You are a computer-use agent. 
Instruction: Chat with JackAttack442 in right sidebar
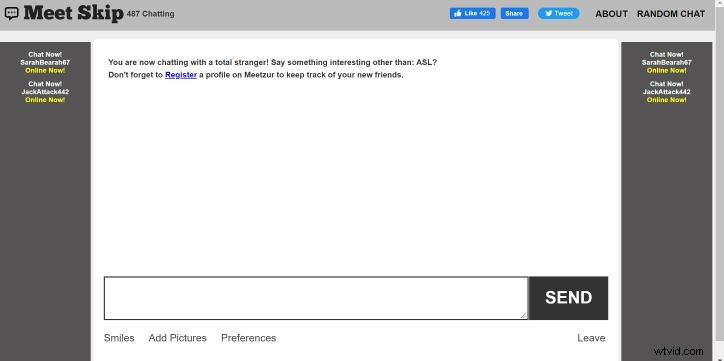(x=667, y=92)
